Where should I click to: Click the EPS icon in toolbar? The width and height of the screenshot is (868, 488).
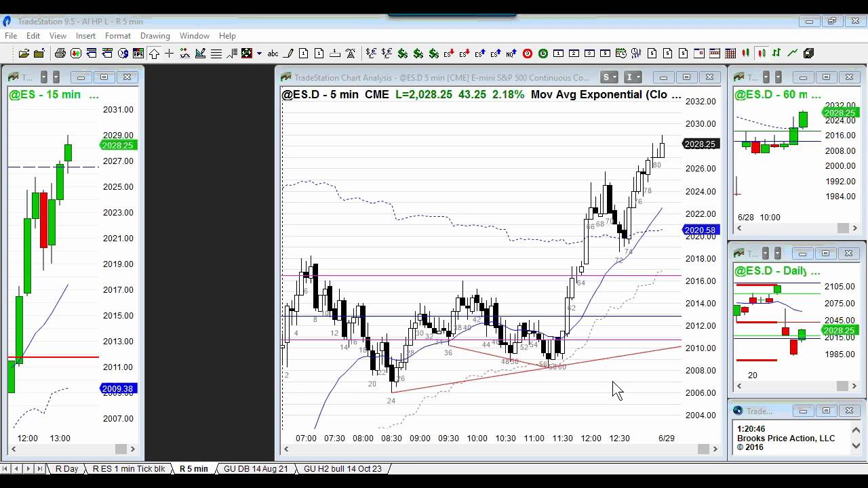(138, 54)
